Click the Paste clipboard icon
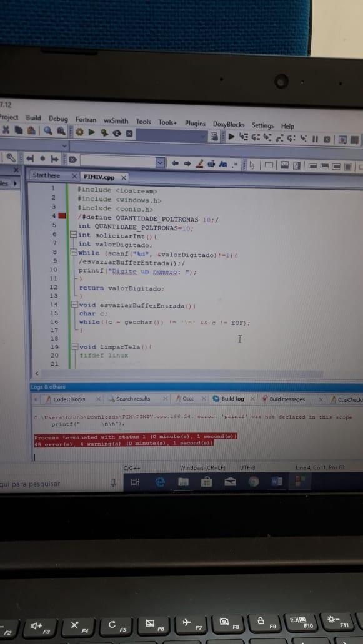 [31, 130]
